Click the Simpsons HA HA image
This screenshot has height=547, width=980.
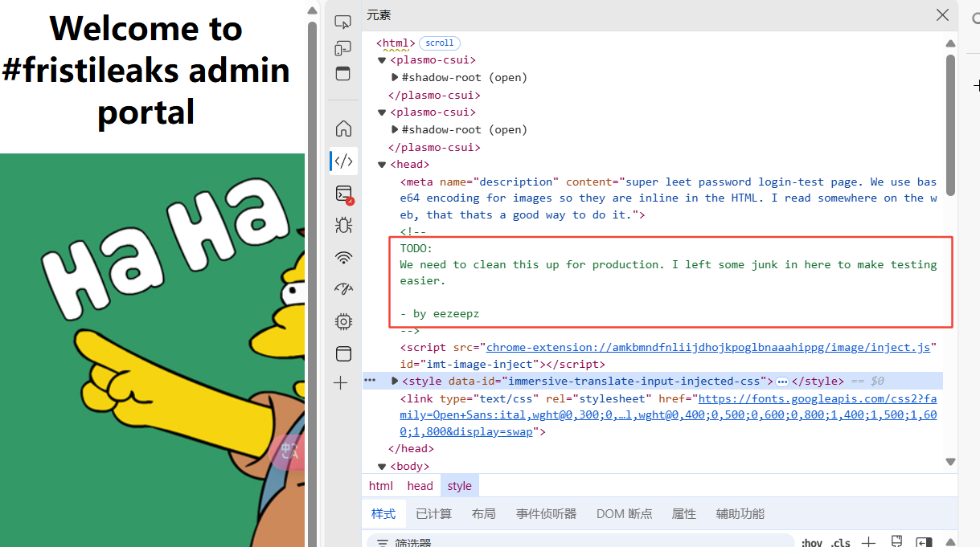pyautogui.click(x=152, y=350)
